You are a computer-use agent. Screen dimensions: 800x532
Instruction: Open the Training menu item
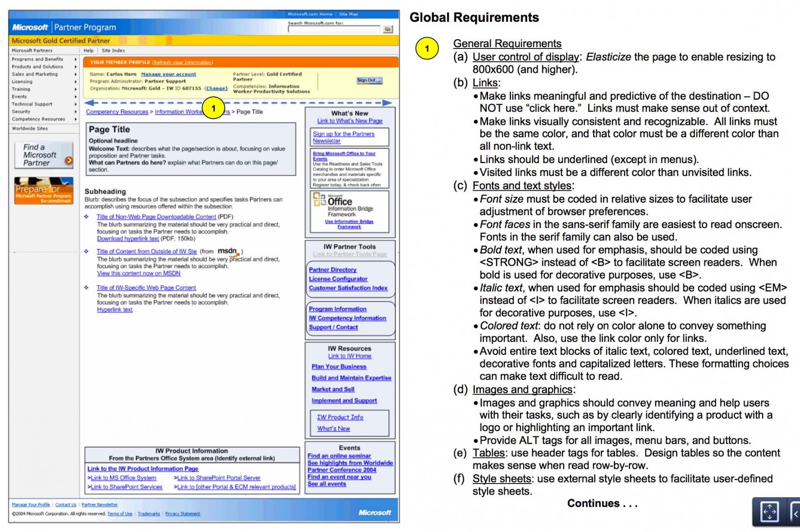(21, 89)
